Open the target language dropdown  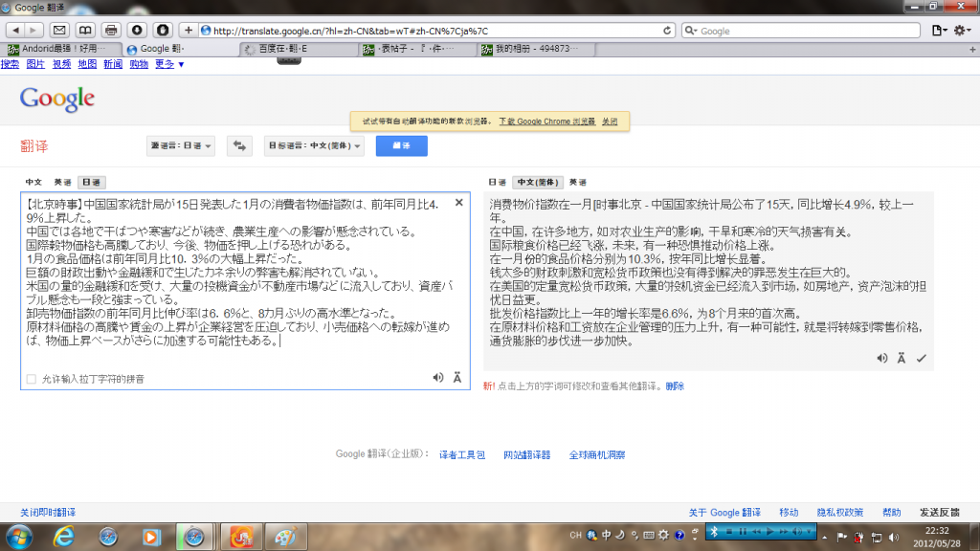[314, 145]
